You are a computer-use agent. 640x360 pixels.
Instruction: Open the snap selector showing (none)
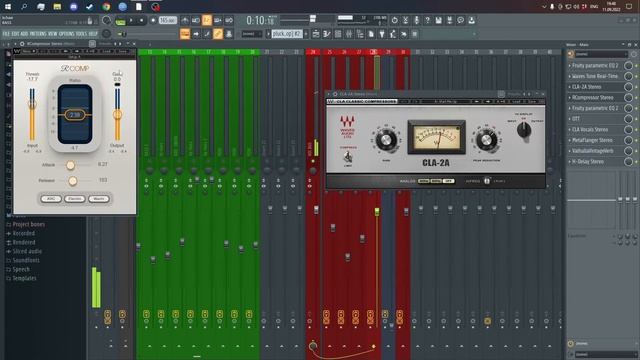pos(251,34)
